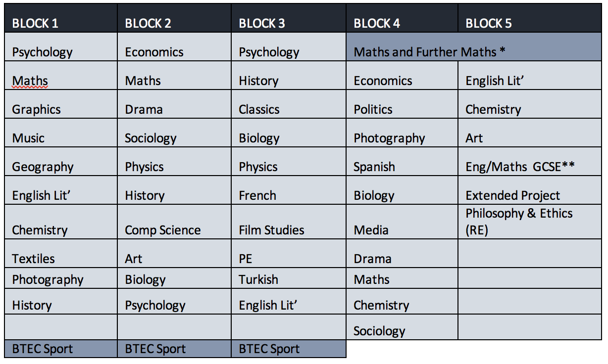Click the Film Studies cell
The width and height of the screenshot is (608, 364).
click(271, 230)
